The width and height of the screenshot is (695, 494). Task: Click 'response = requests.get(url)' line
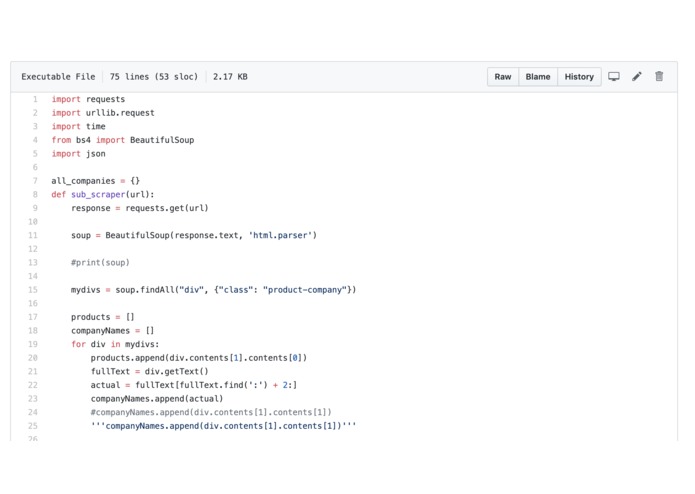pyautogui.click(x=140, y=208)
